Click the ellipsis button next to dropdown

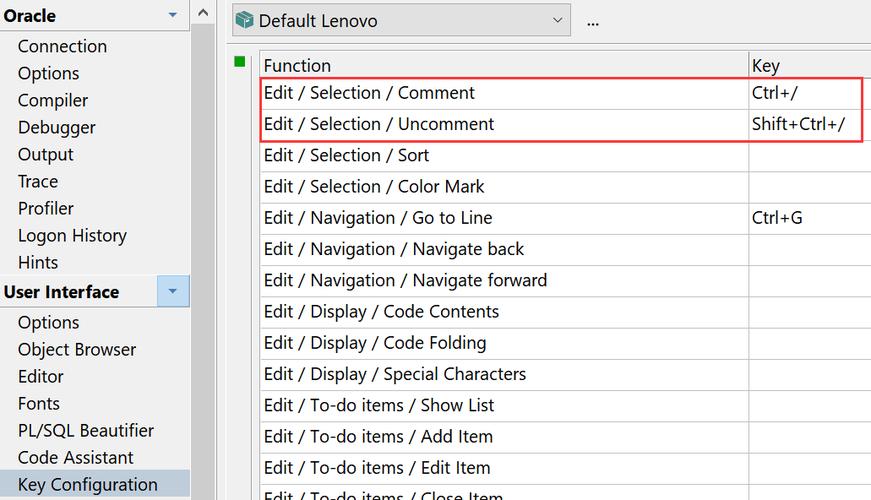point(593,21)
